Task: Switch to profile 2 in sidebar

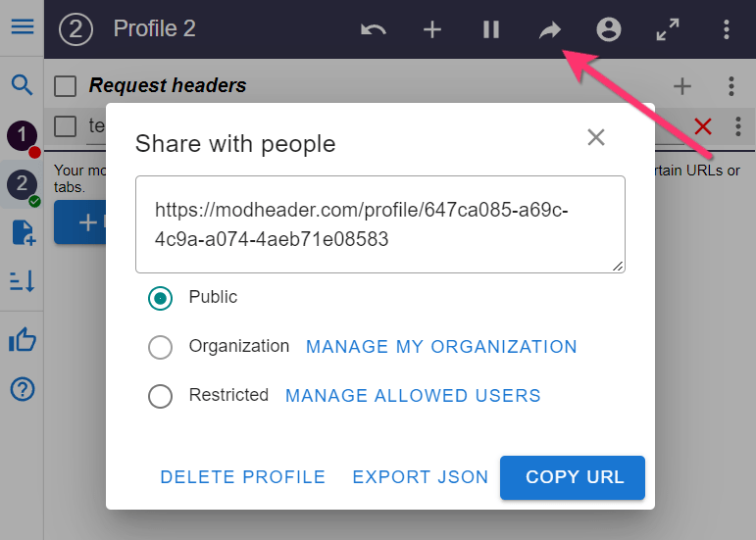Action: [x=22, y=183]
